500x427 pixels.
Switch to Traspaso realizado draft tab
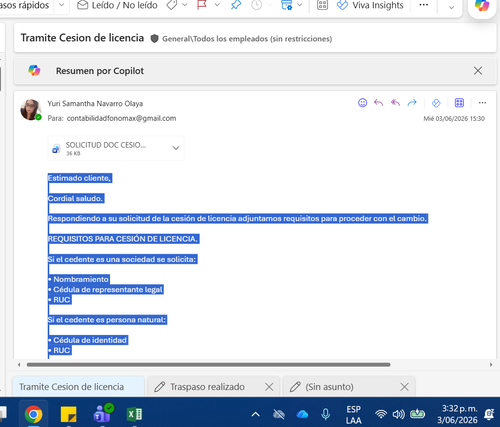tap(207, 387)
